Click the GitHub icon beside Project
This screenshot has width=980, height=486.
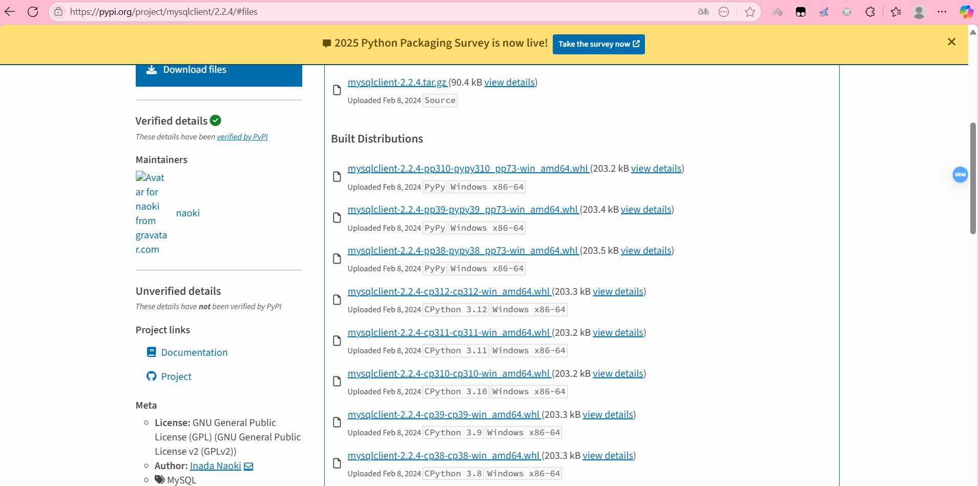pos(151,376)
